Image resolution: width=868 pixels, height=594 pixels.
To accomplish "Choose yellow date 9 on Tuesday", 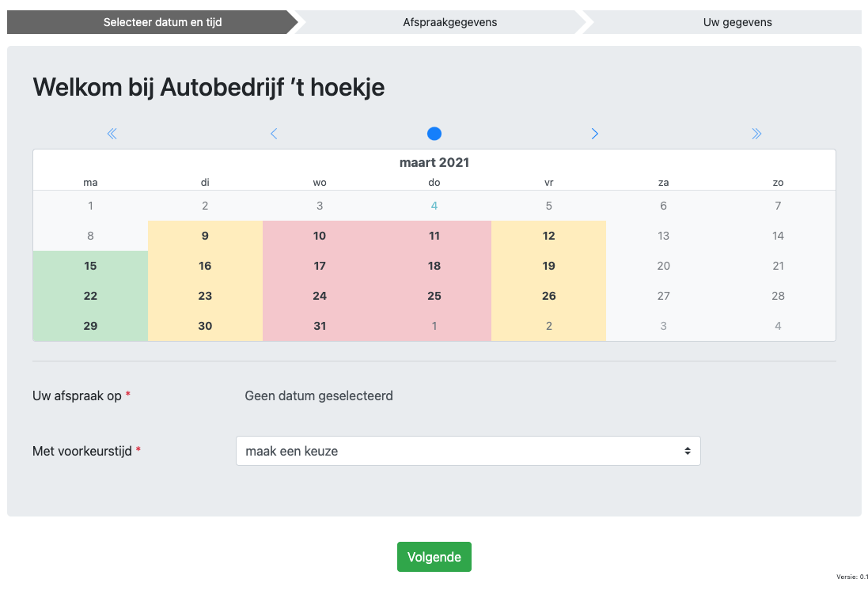I will pos(205,236).
